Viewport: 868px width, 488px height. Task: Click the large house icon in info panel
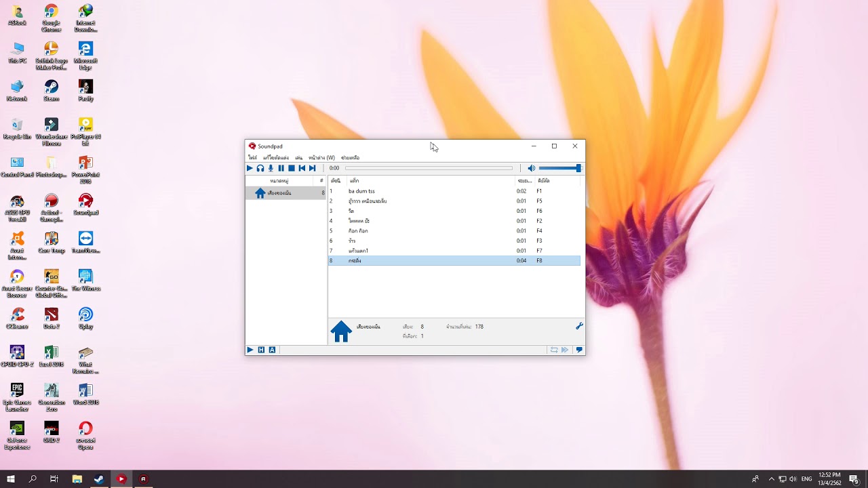click(x=341, y=331)
